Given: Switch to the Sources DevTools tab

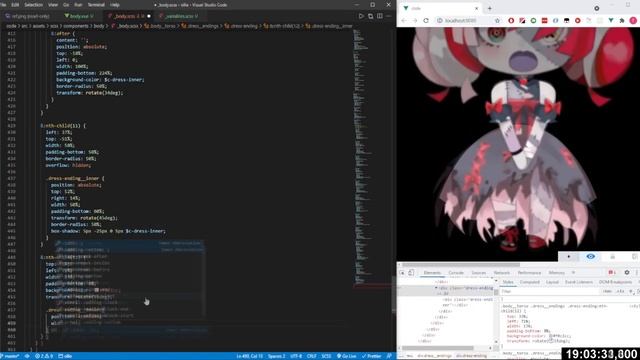Looking at the screenshot, I should [479, 273].
